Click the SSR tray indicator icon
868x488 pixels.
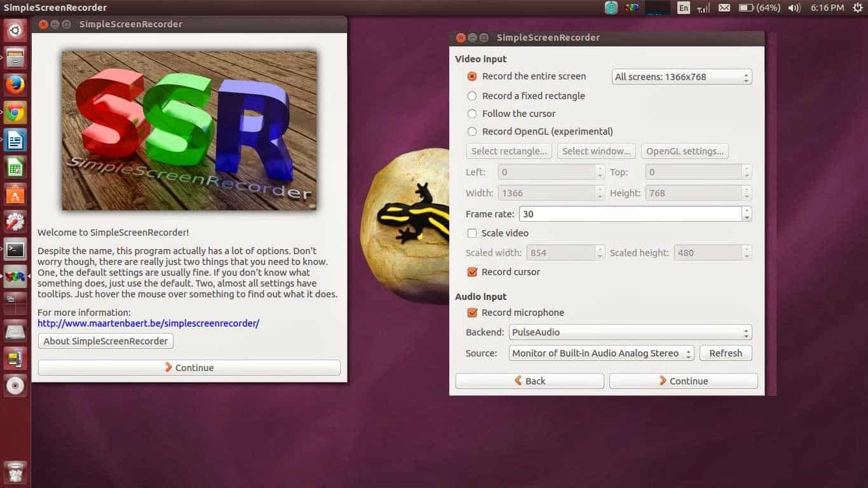point(632,8)
